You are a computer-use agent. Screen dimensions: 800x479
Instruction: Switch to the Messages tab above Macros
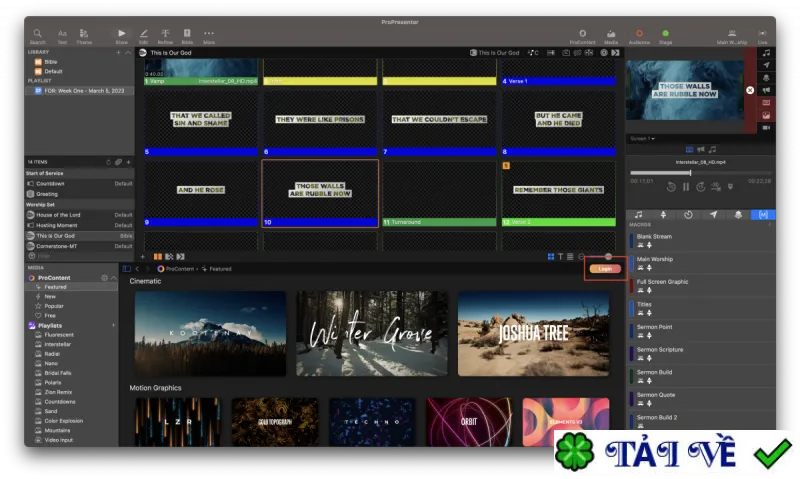point(713,215)
